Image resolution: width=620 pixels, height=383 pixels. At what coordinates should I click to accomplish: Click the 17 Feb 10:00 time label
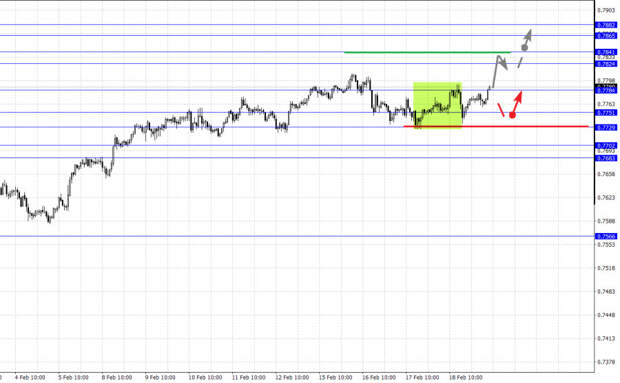422,377
